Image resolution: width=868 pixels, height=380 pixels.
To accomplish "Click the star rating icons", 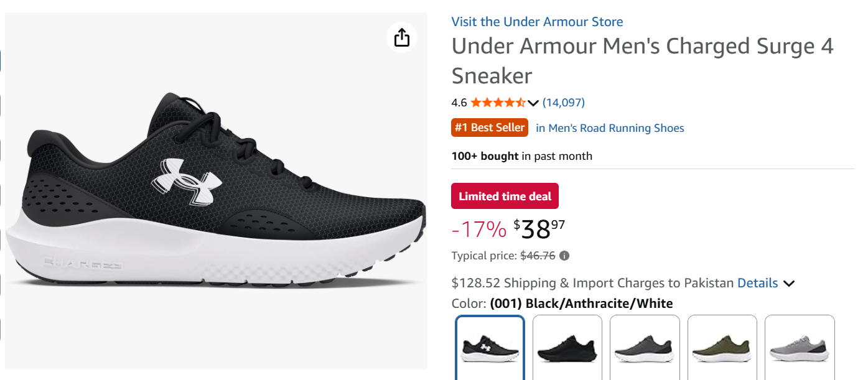I will [x=498, y=103].
